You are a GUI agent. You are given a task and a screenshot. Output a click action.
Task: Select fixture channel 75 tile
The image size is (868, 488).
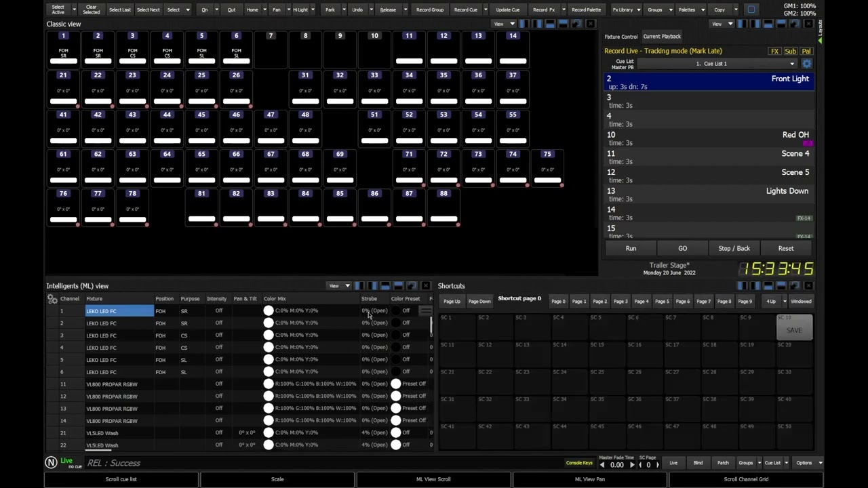(x=547, y=167)
